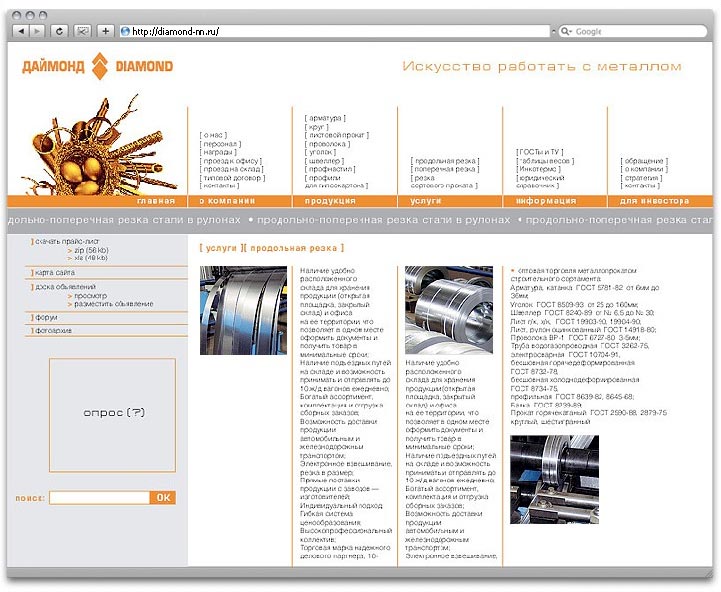Screen dimensions: 721x592
Task: Click the add bookmark plus button
Action: tap(105, 31)
